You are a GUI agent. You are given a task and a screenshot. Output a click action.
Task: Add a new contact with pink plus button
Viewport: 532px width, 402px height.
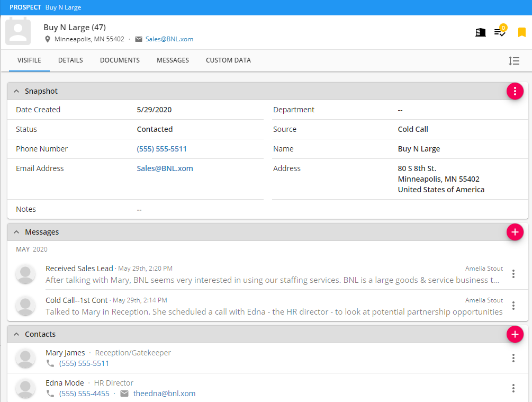(x=515, y=334)
